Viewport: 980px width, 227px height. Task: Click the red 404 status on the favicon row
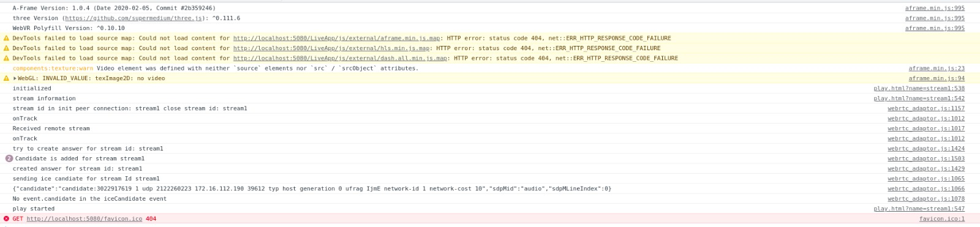pos(151,218)
